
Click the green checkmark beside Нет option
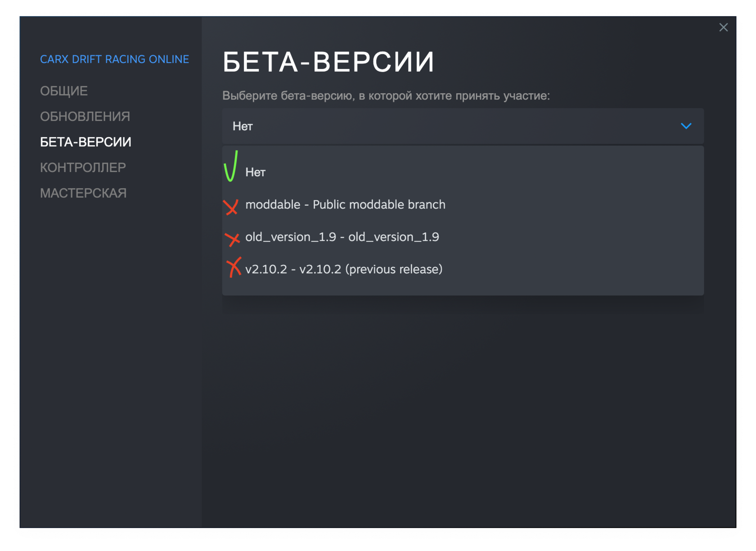pos(231,167)
